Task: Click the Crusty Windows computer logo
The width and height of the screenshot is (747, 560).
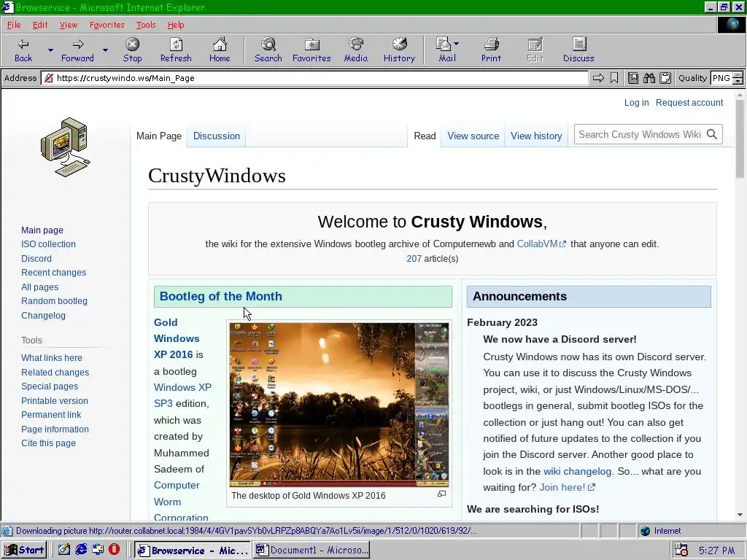Action: (65, 147)
